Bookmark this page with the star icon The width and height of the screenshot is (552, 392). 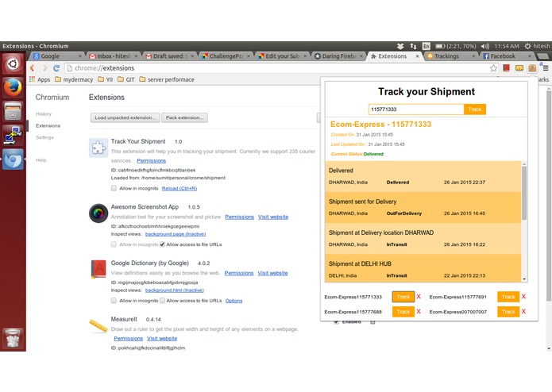[x=493, y=68]
